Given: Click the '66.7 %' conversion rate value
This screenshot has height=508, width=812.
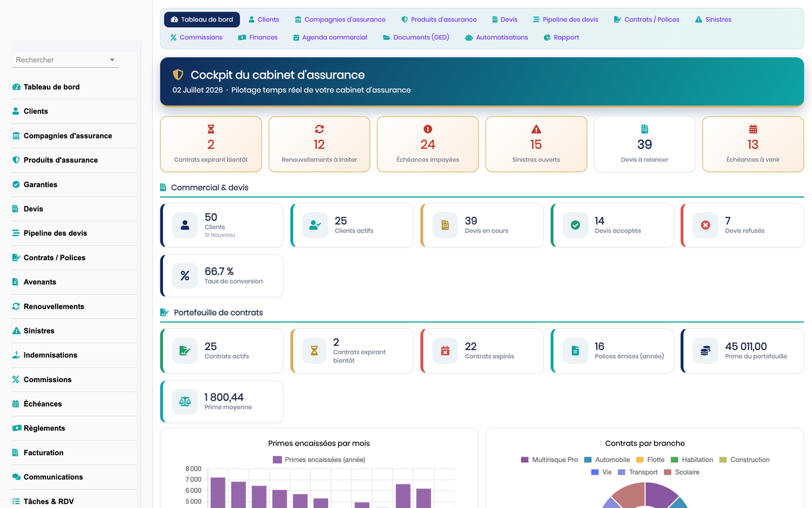Looking at the screenshot, I should click(219, 272).
